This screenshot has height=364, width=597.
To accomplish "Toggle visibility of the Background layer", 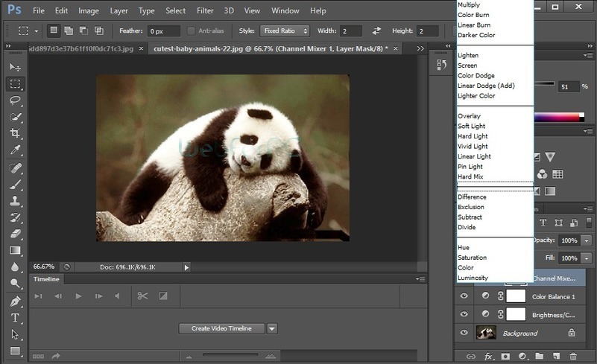I will [464, 333].
